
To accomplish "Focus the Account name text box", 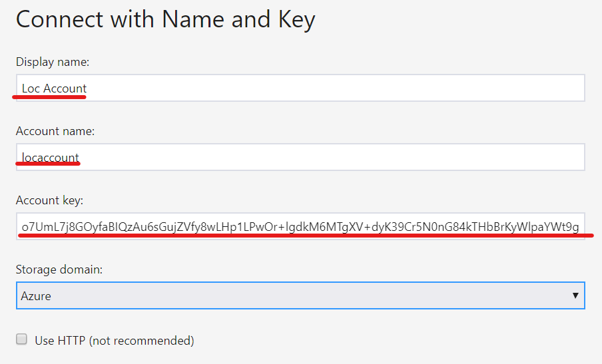I will point(300,157).
